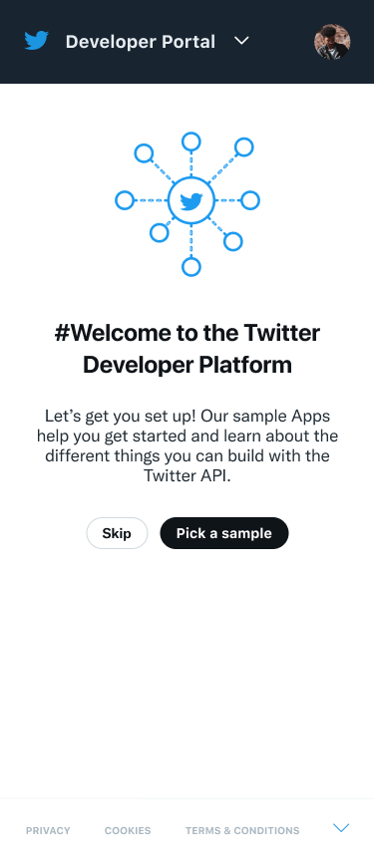Click the Welcome to the Twitter Developer Platform heading
Screen dimensions: 374x868
pos(187,349)
